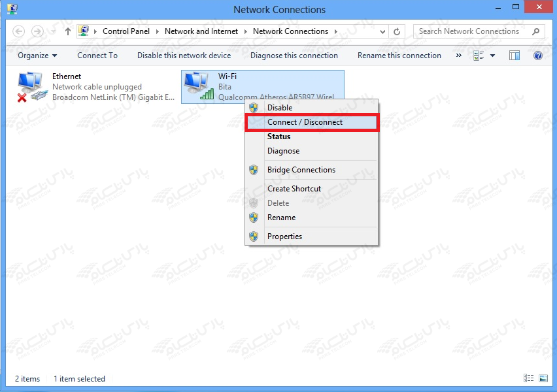Switch to details view in status bar
557x392 pixels.
(x=528, y=378)
